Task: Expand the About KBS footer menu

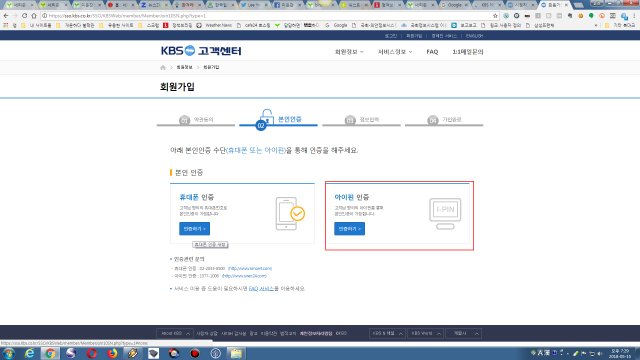Action: (175, 333)
